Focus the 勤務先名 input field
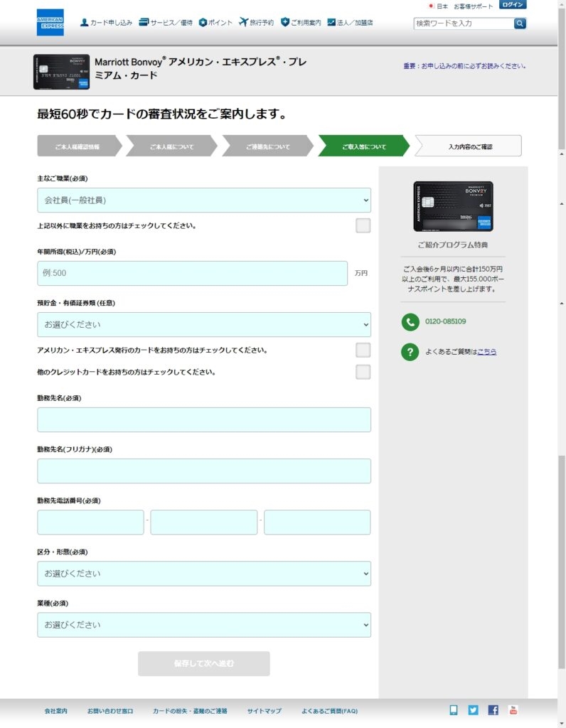This screenshot has height=728, width=566. click(204, 419)
